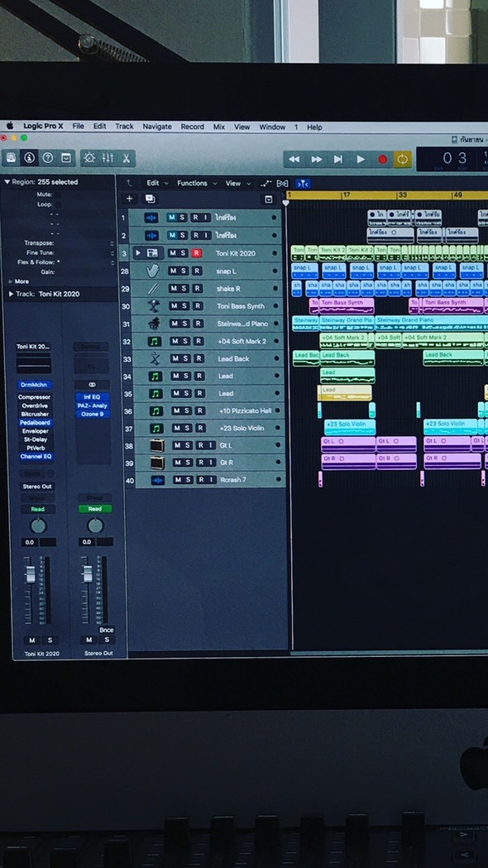Open the Mix menu
This screenshot has height=868, width=488.
click(219, 127)
